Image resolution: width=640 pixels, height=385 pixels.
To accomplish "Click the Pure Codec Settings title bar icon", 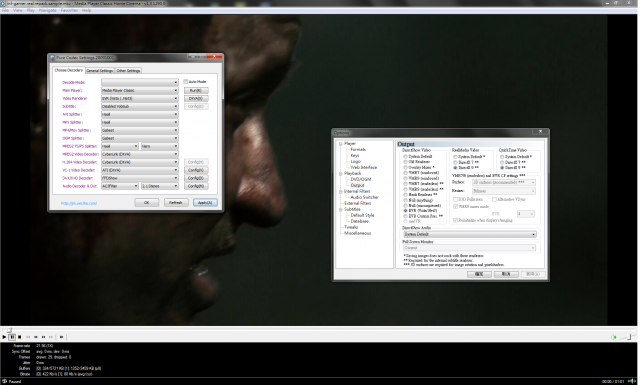I will (x=53, y=58).
